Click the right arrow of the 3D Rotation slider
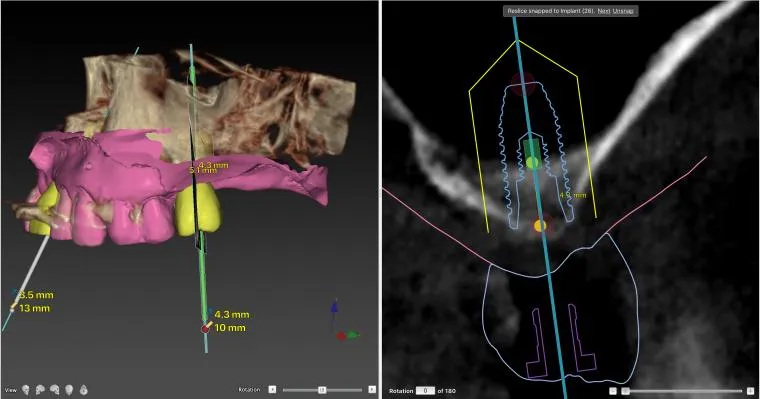Viewport: 760px width, 399px height. 372,389
